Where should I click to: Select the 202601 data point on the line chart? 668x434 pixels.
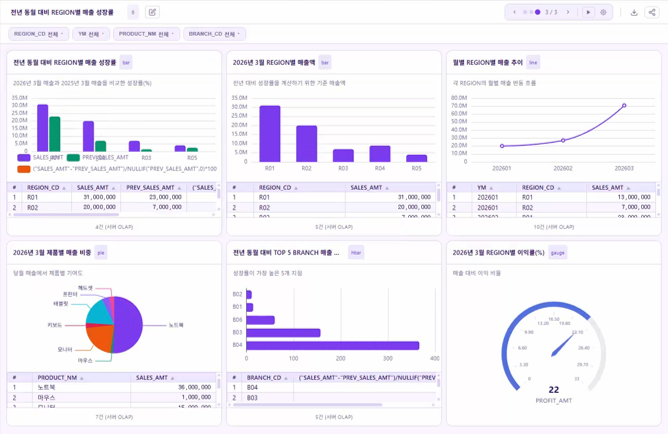point(502,146)
